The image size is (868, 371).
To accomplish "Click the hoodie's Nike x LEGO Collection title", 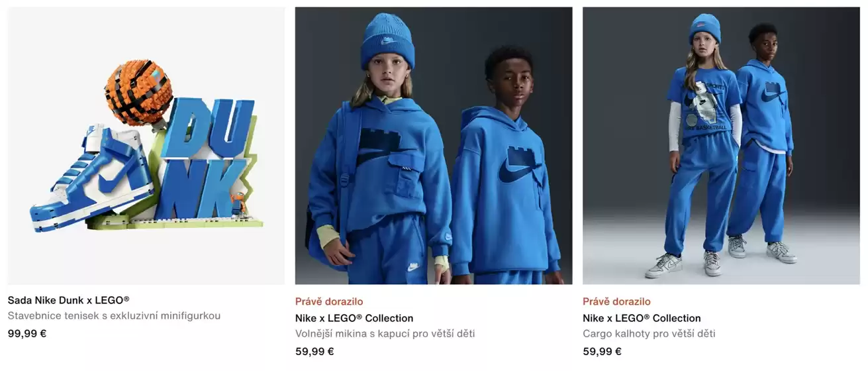I will pyautogui.click(x=354, y=318).
